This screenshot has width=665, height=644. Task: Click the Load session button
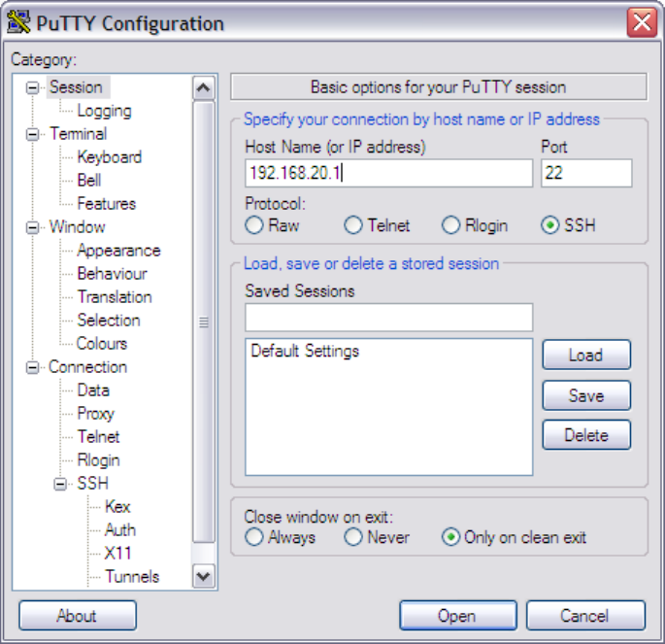586,355
